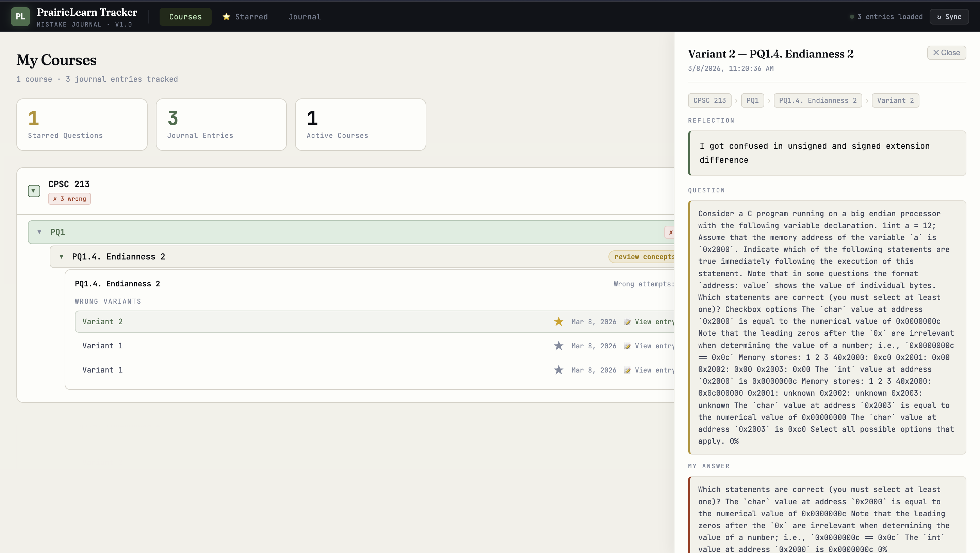This screenshot has width=980, height=553.
Task: Star the second Variant 1 row
Action: [558, 370]
